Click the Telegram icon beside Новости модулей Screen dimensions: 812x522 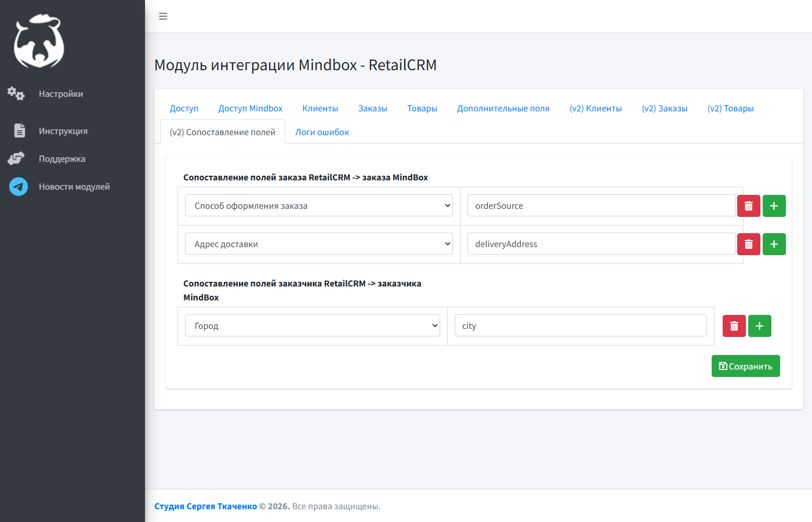click(x=19, y=186)
